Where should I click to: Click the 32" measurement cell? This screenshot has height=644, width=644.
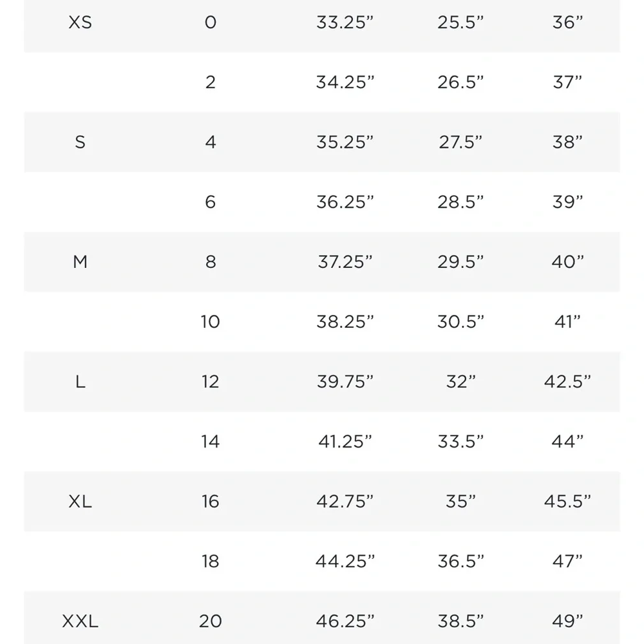[x=460, y=382]
